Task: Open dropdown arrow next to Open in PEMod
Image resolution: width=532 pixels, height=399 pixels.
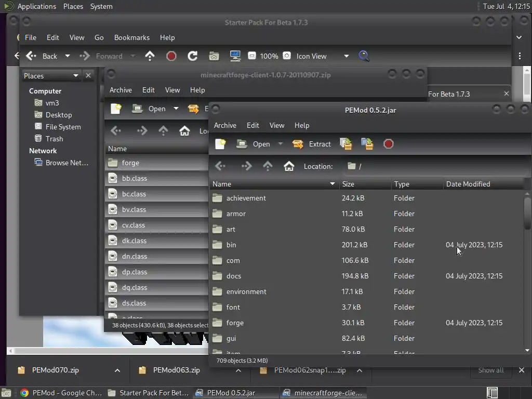Action: [280, 144]
